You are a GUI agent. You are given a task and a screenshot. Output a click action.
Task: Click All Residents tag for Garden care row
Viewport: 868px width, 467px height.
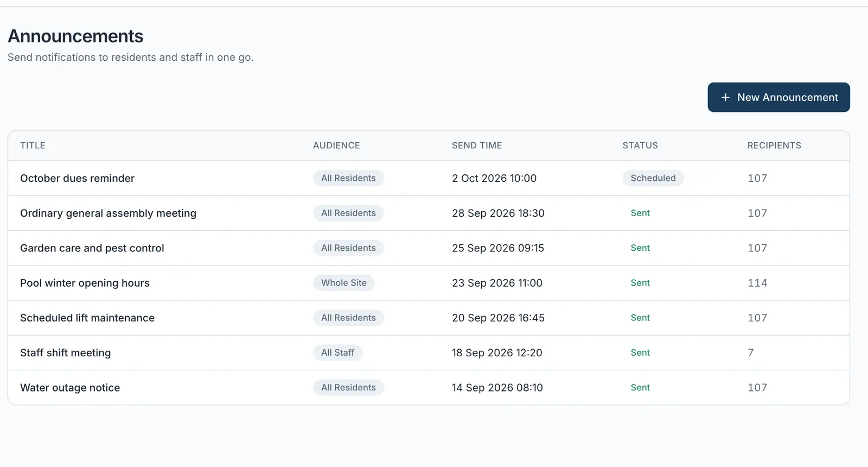point(348,248)
